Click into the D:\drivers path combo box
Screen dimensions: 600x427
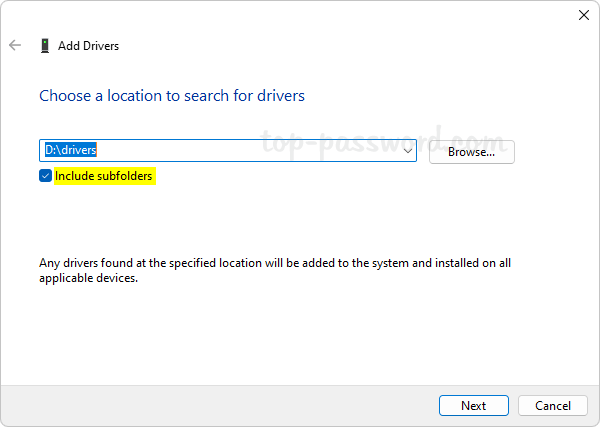click(250, 151)
